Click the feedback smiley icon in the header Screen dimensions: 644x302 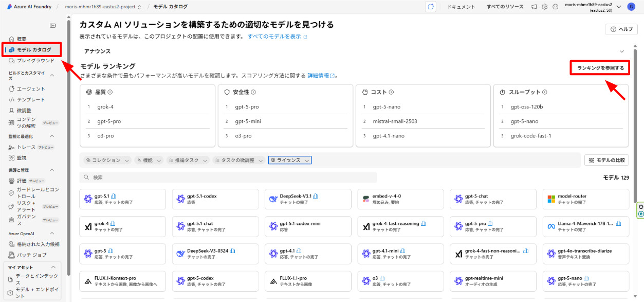555,7
